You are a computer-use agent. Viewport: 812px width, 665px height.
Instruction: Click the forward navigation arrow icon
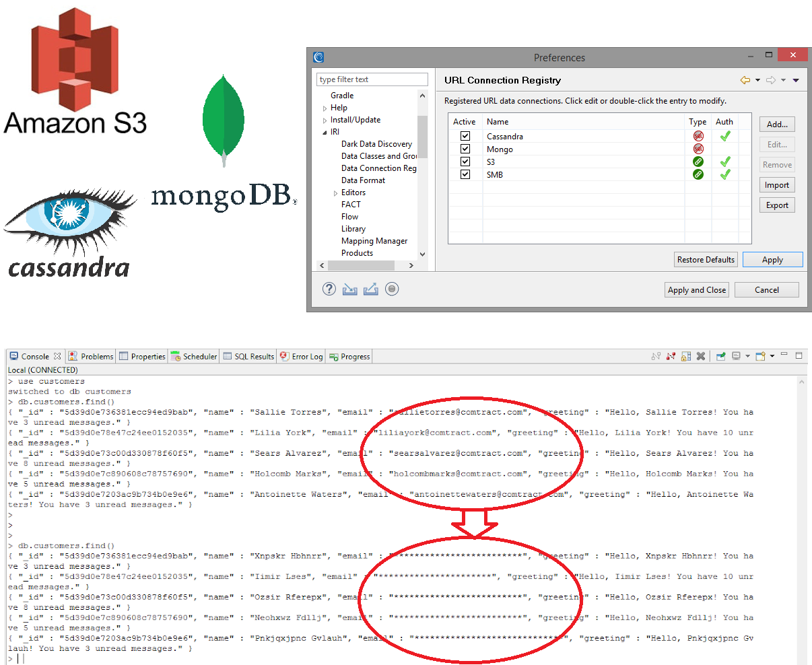point(771,80)
